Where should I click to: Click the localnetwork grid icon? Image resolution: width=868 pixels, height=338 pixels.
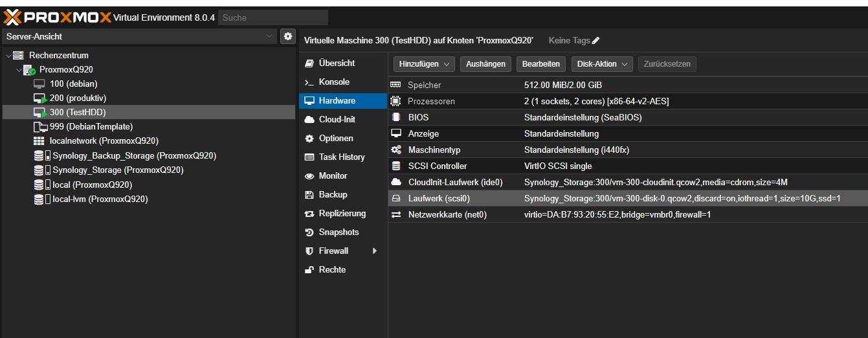pos(39,141)
